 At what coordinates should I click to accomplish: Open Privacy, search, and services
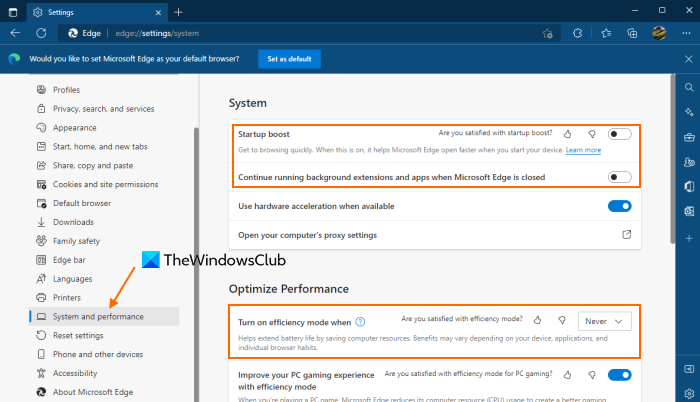pyautogui.click(x=104, y=109)
